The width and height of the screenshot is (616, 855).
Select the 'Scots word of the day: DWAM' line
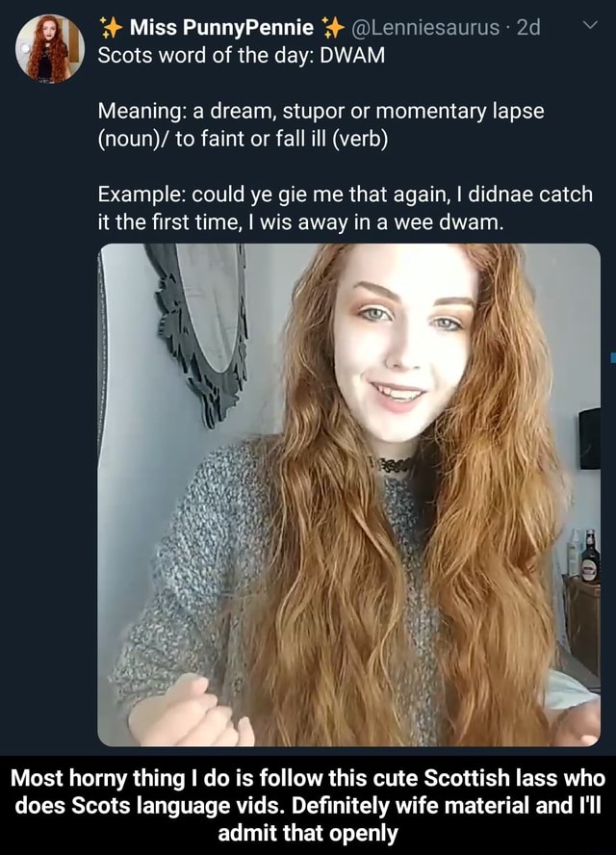point(242,56)
